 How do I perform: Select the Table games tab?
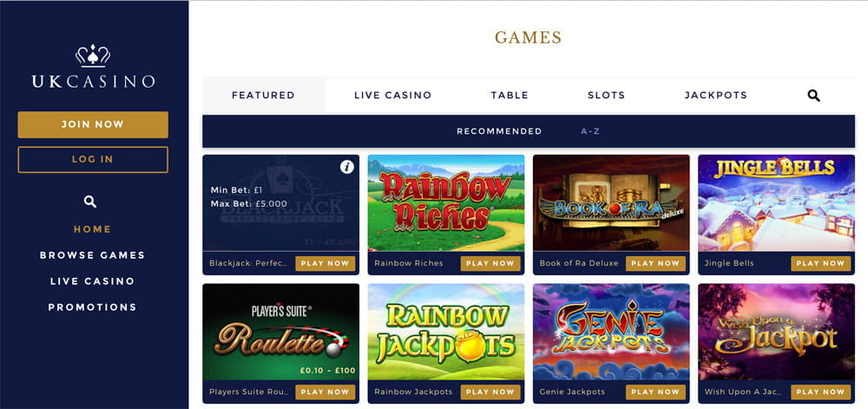coord(510,96)
